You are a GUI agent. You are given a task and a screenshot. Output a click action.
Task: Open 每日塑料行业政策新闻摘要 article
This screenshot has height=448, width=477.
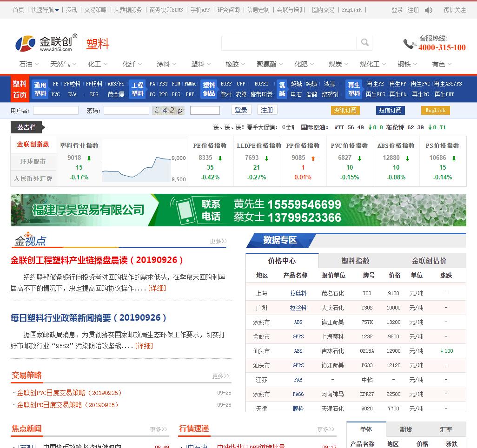click(x=88, y=318)
